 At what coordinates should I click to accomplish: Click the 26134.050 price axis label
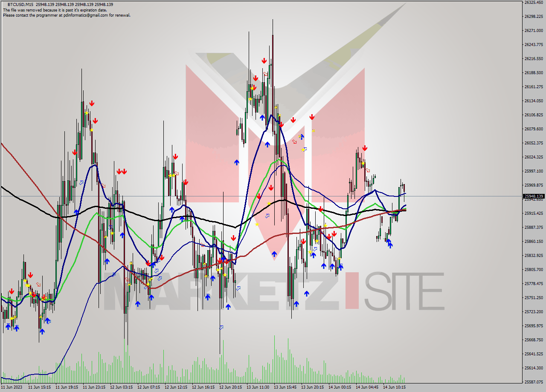(x=534, y=101)
